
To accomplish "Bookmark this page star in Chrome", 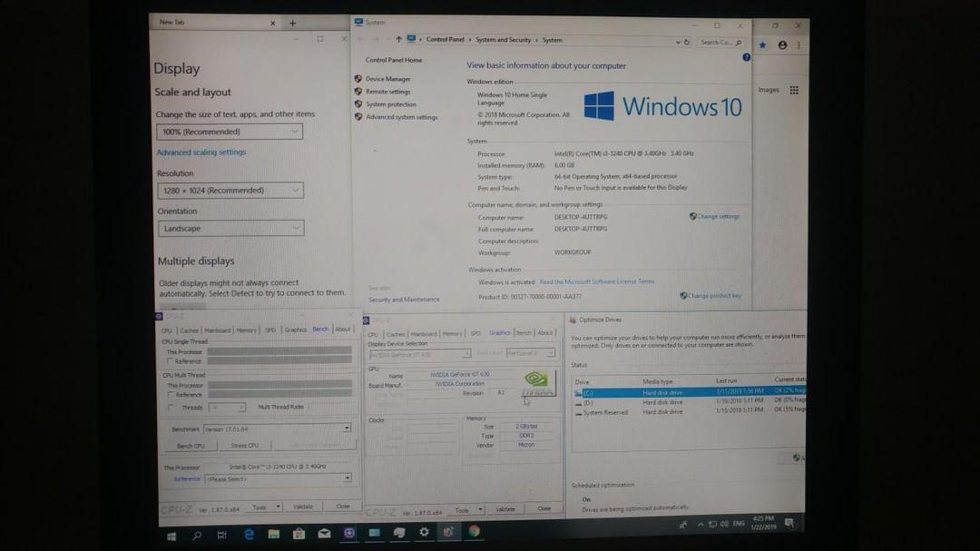I will point(762,45).
